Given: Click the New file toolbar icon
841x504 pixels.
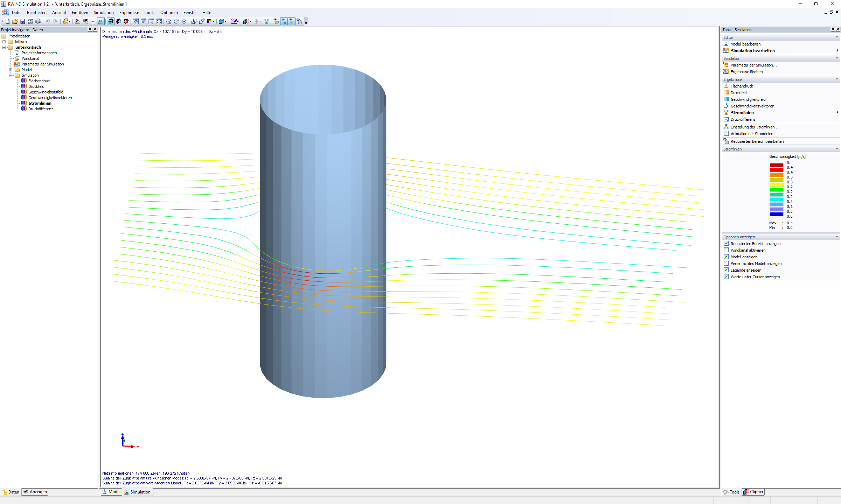Looking at the screenshot, I should 7,22.
